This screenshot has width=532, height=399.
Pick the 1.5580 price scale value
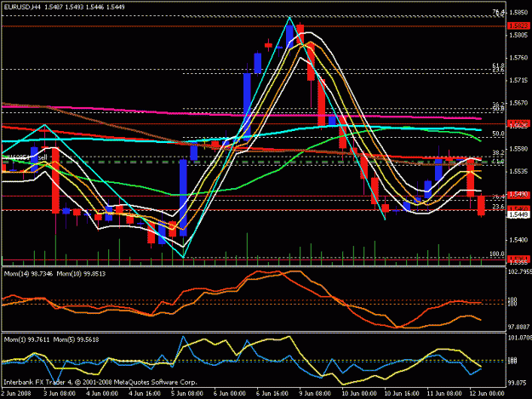pos(518,149)
